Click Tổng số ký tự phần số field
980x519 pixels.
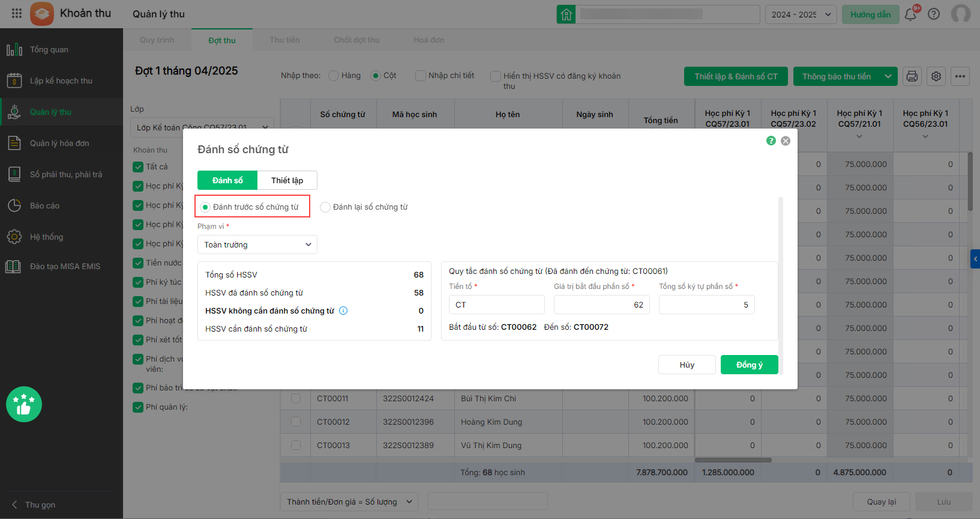[707, 305]
